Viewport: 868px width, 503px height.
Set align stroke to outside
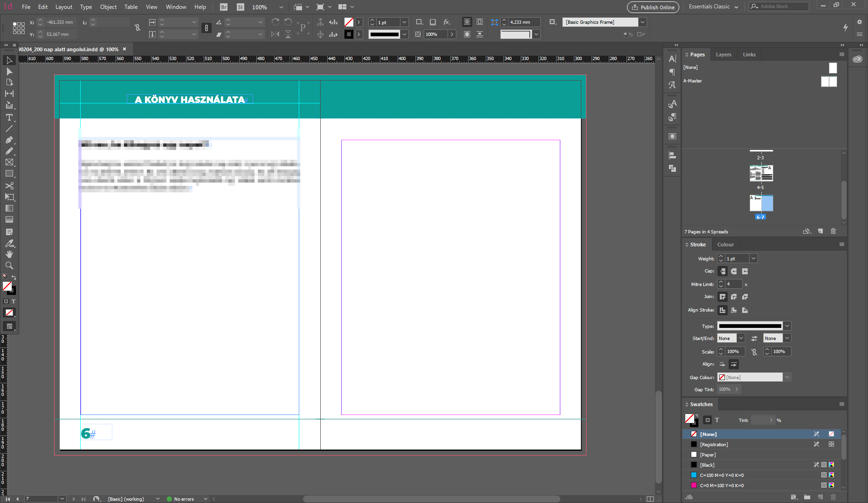[x=745, y=310]
